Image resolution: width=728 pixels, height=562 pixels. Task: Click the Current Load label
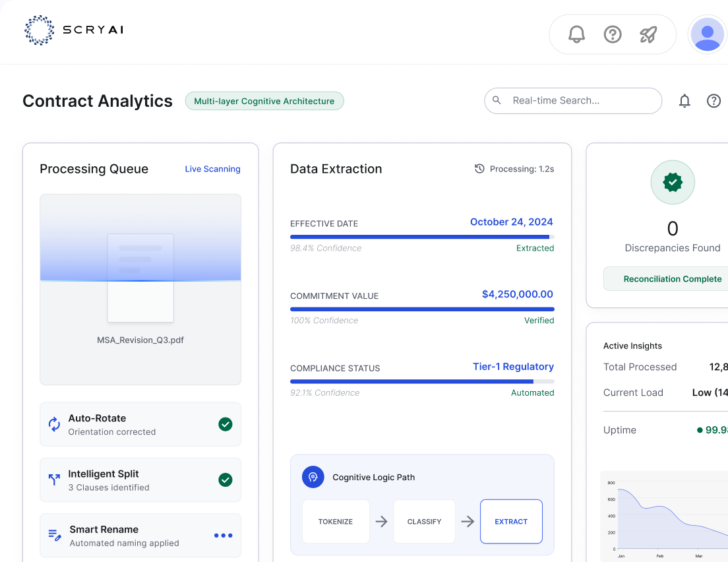633,392
